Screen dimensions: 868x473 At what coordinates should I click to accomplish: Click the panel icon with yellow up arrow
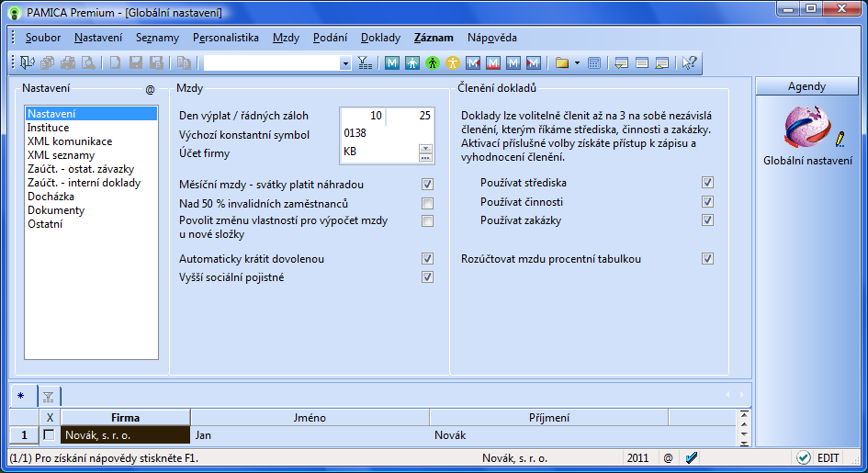[662, 63]
